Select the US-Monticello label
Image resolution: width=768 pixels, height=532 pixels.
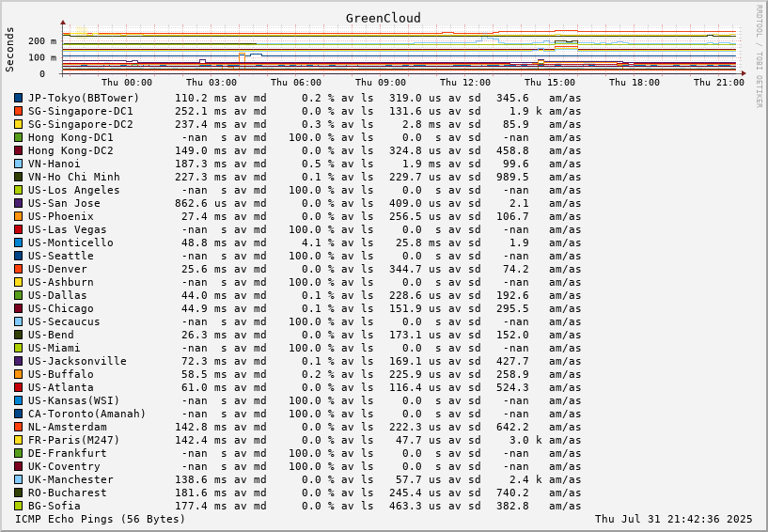pos(71,243)
